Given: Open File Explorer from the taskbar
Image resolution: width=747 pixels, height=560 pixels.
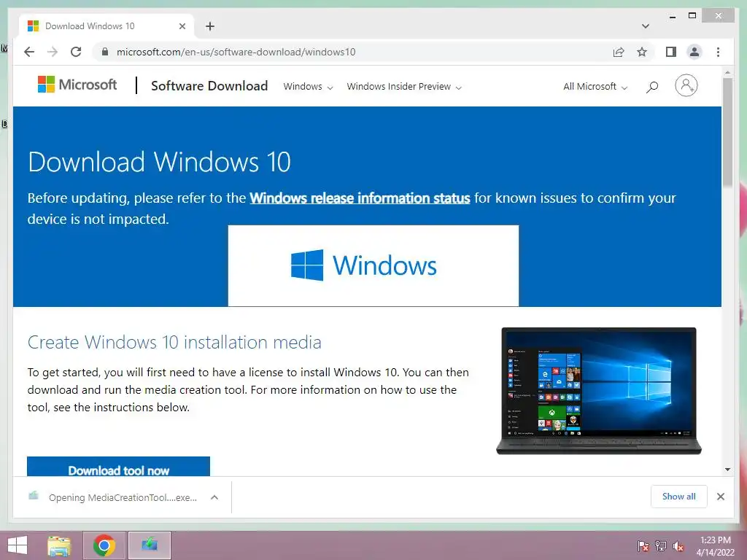Looking at the screenshot, I should 59,545.
